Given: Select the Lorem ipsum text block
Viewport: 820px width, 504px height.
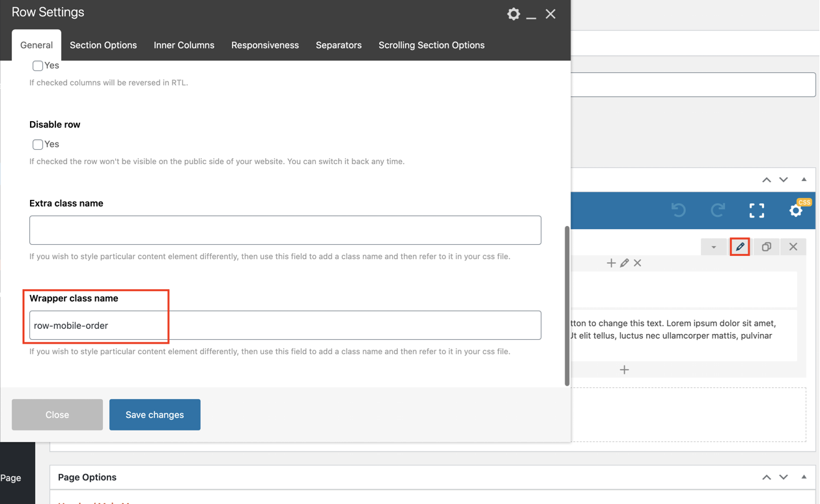Looking at the screenshot, I should 684,335.
